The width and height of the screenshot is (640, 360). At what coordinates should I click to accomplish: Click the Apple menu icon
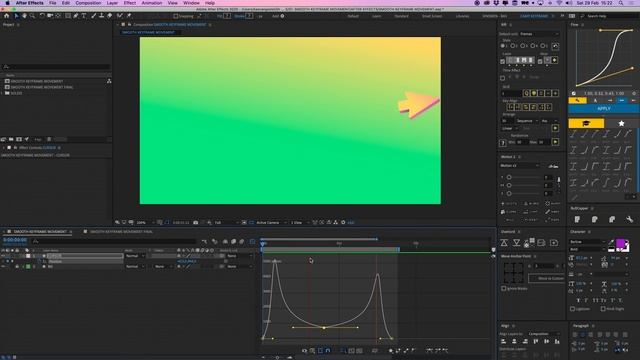[x=7, y=3]
